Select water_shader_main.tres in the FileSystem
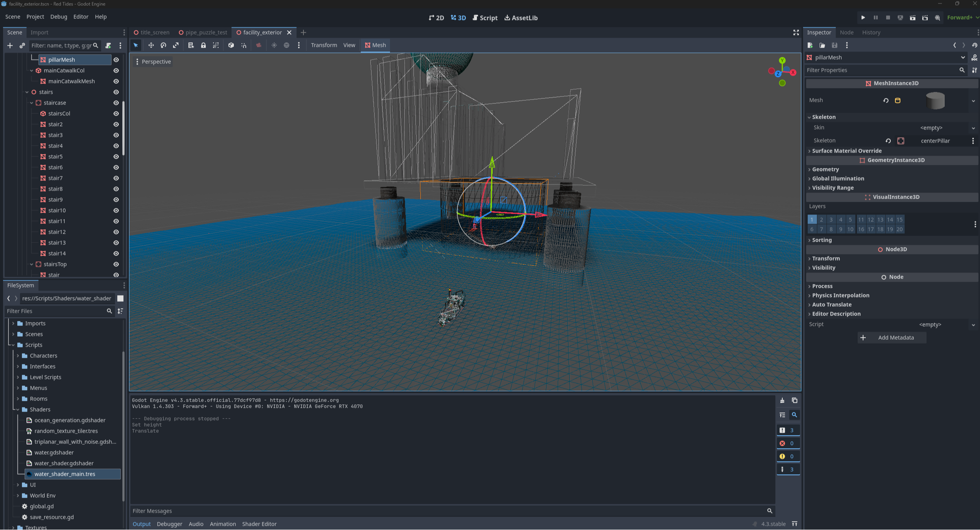This screenshot has height=530, width=980. (64, 474)
